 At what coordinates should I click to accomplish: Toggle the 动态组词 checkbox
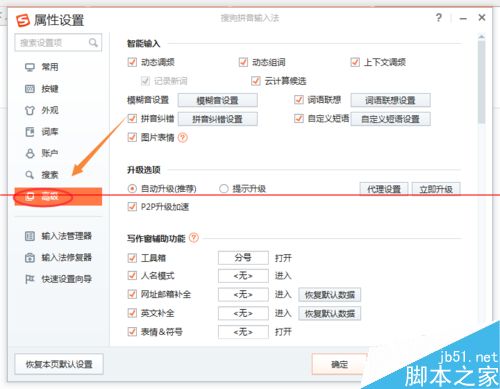pos(243,62)
